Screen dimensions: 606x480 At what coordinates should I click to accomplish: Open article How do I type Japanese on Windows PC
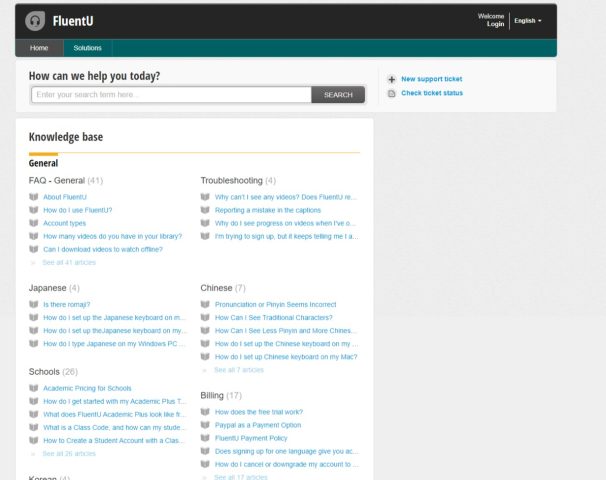(114, 344)
